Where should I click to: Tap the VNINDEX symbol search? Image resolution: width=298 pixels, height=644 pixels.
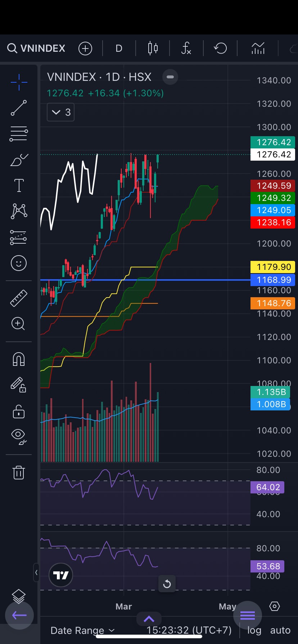[x=36, y=48]
